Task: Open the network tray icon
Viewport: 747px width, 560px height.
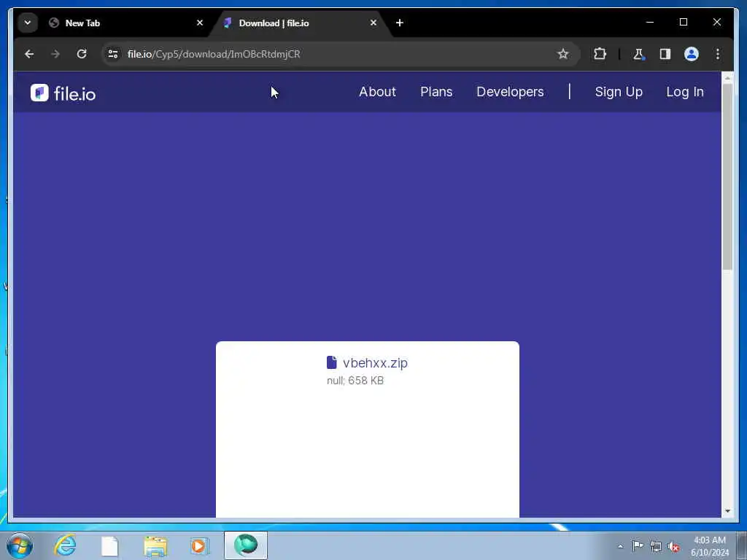Action: pos(656,547)
